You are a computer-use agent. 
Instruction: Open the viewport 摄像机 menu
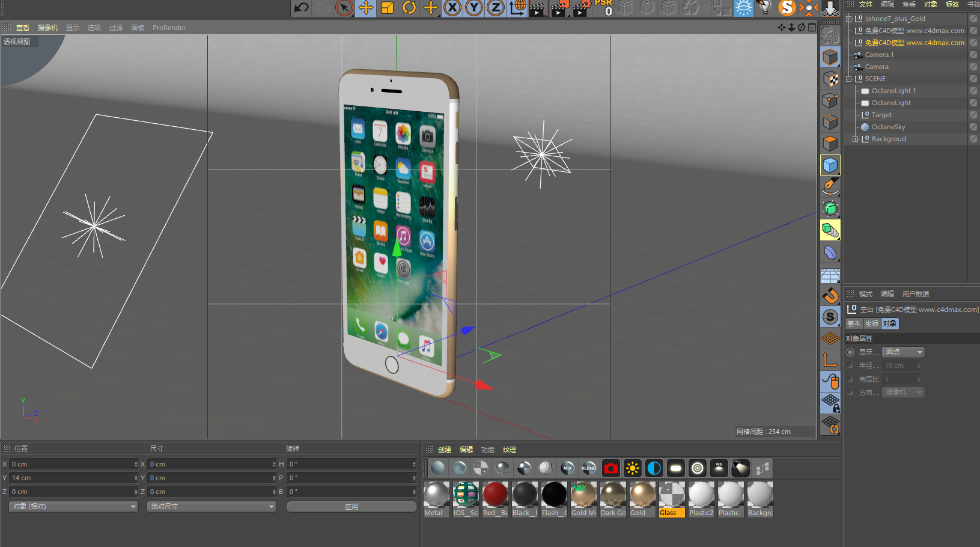[48, 28]
